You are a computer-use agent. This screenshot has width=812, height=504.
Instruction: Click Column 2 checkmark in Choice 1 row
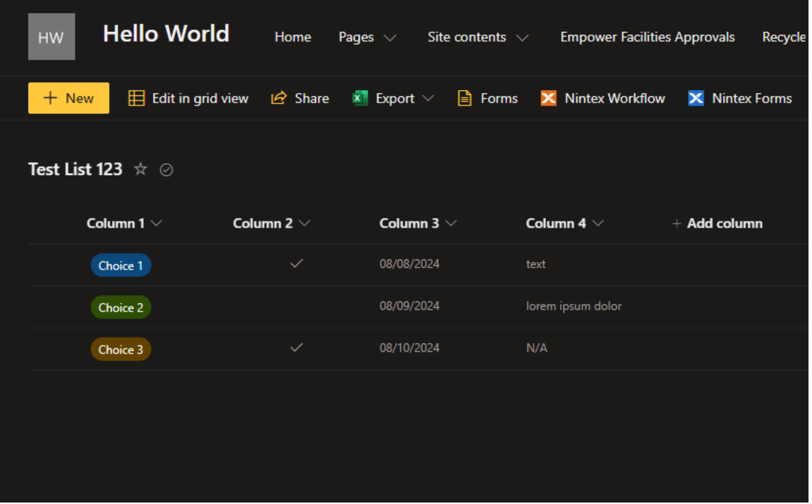(x=296, y=263)
